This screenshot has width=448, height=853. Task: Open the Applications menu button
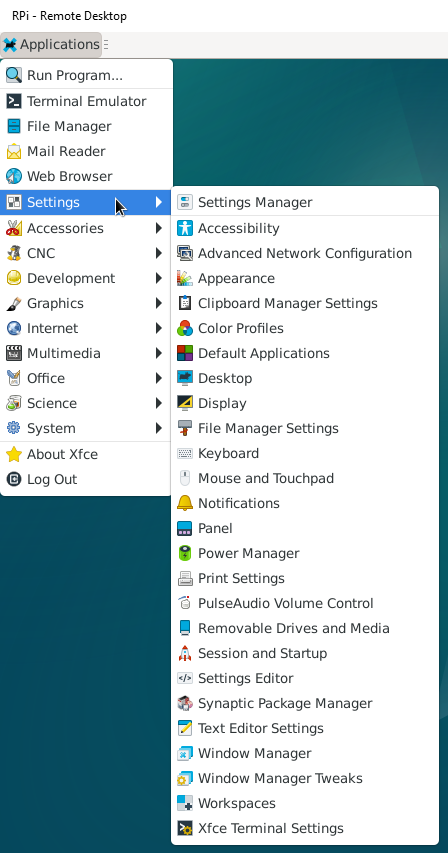(51, 44)
